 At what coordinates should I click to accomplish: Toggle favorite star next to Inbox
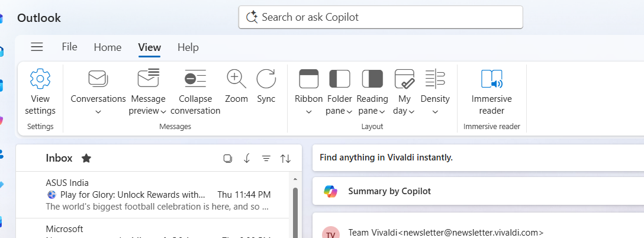tap(86, 158)
